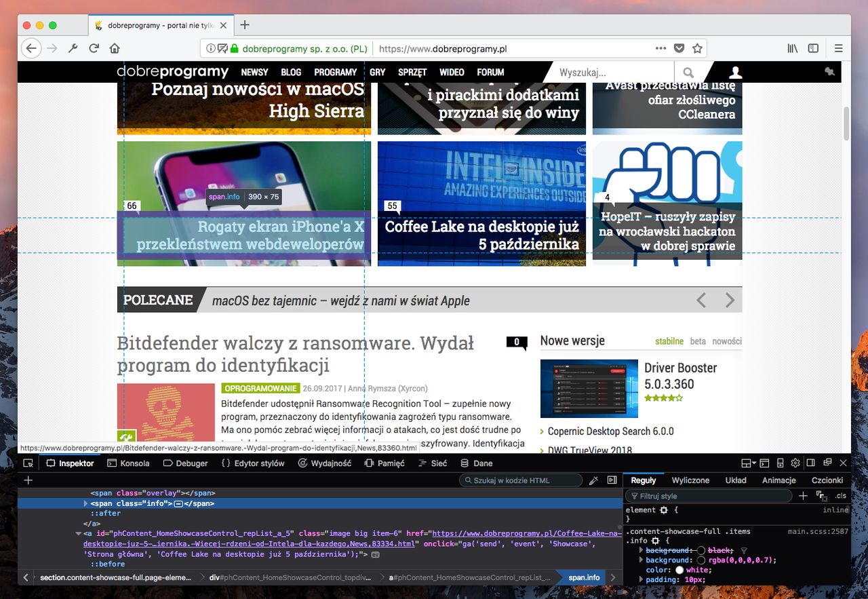Expand the background rgba property
Viewport: 868px width, 599px height.
pyautogui.click(x=642, y=560)
